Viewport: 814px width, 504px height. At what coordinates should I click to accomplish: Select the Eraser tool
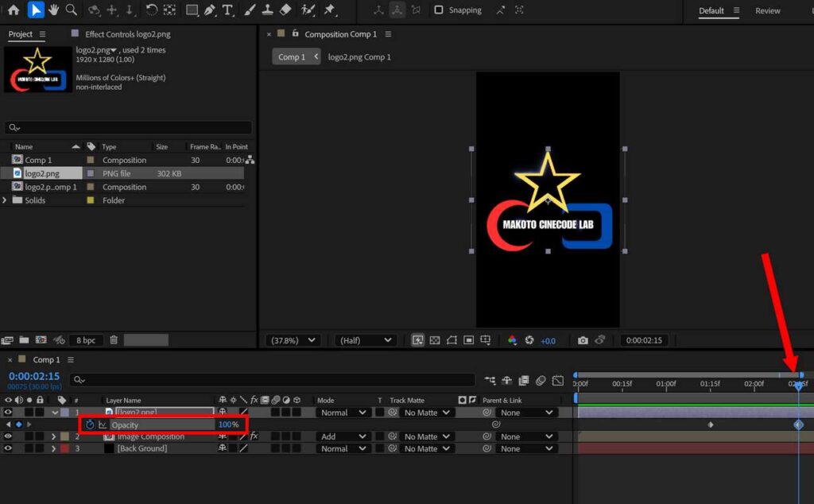[x=285, y=10]
